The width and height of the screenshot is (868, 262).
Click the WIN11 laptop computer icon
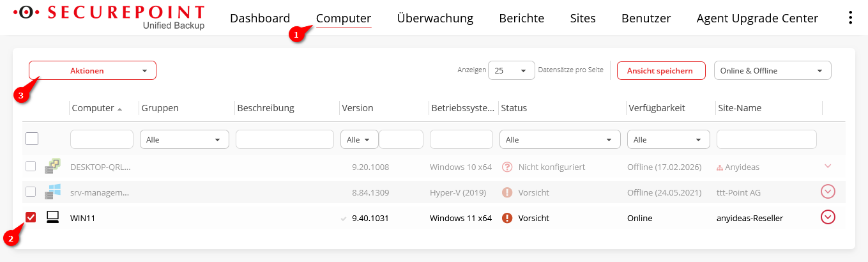coord(52,218)
